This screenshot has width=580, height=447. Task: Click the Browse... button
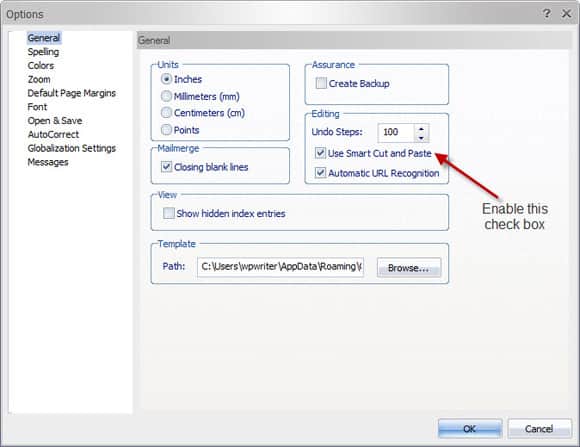[409, 268]
